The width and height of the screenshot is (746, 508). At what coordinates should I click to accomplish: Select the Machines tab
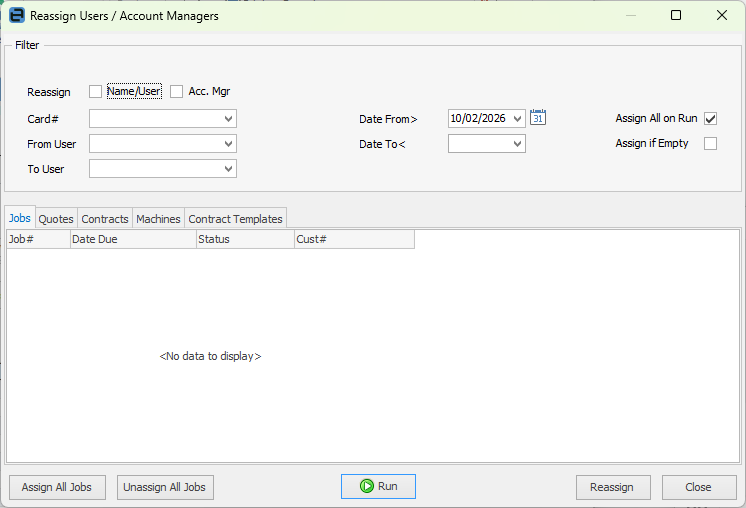pos(158,219)
